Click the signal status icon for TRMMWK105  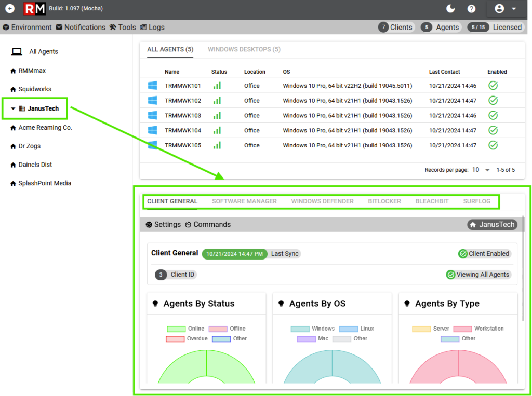tap(217, 145)
